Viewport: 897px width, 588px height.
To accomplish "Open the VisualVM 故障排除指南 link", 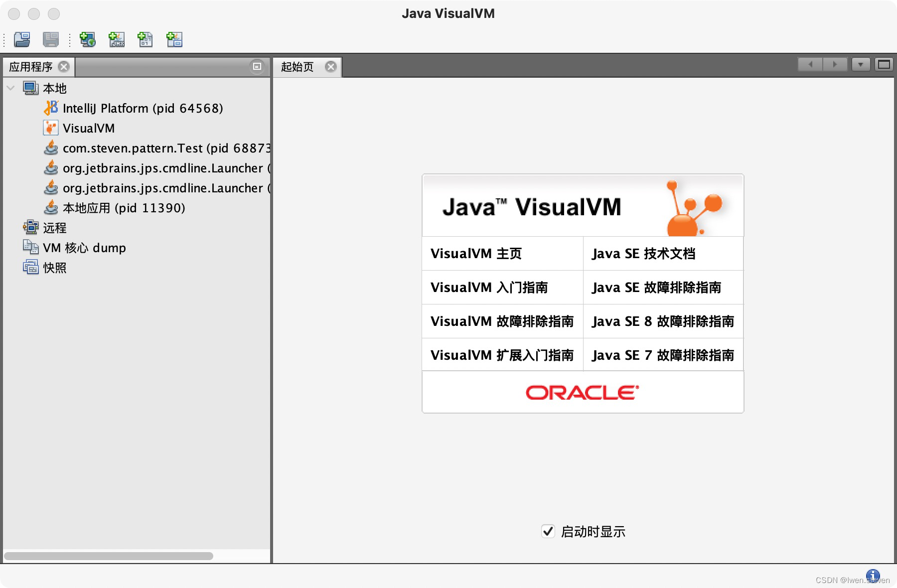I will pos(502,321).
